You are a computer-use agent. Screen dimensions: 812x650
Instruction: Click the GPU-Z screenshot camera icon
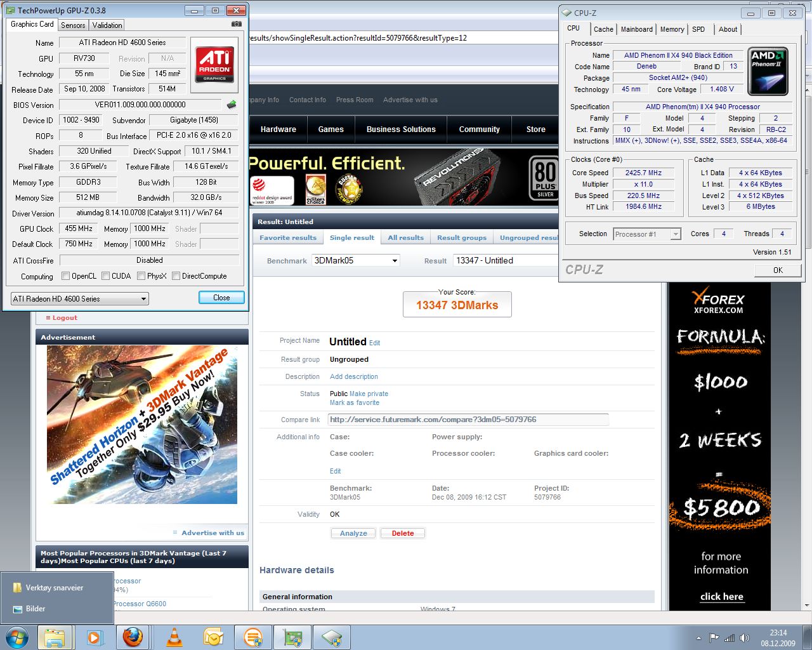click(237, 24)
